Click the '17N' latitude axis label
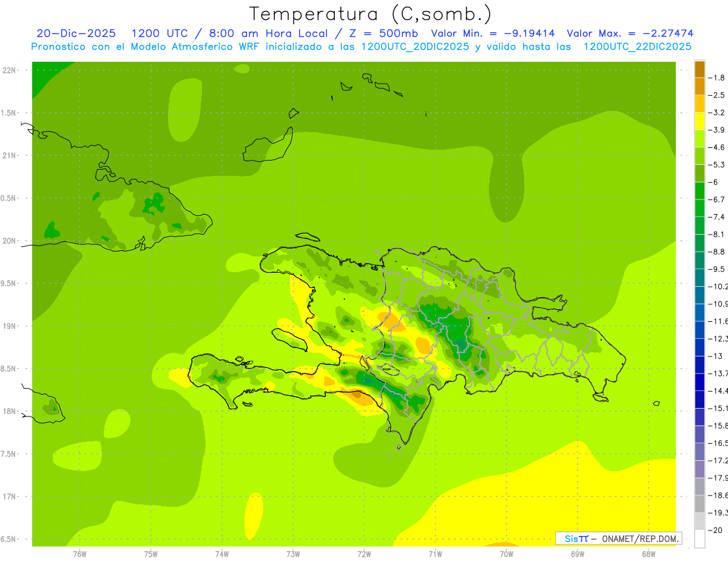Viewport: 728px width, 562px height. 10,497
